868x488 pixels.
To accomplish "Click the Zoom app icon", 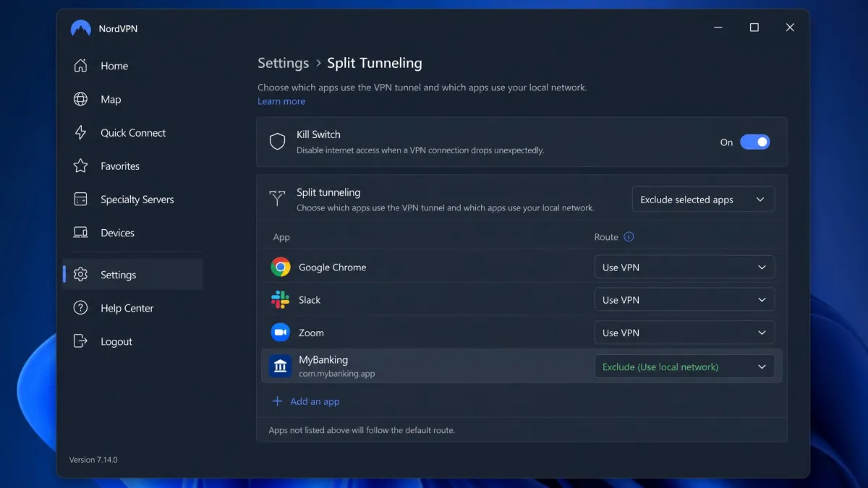I will pos(281,333).
